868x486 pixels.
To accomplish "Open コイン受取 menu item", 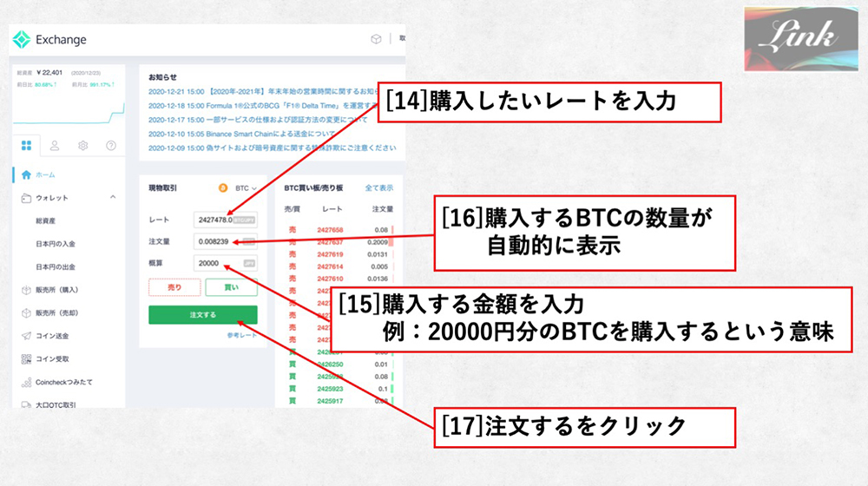I will [52, 359].
